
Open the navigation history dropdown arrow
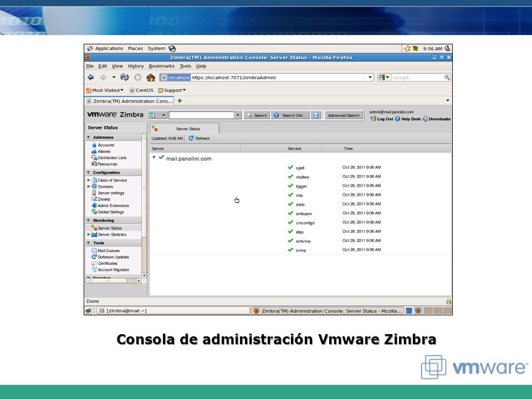(114, 78)
